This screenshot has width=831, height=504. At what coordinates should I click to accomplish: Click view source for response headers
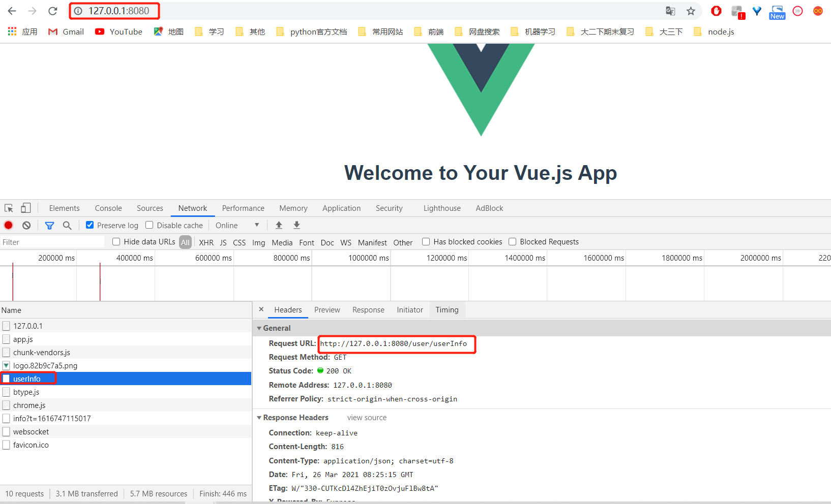coord(367,418)
